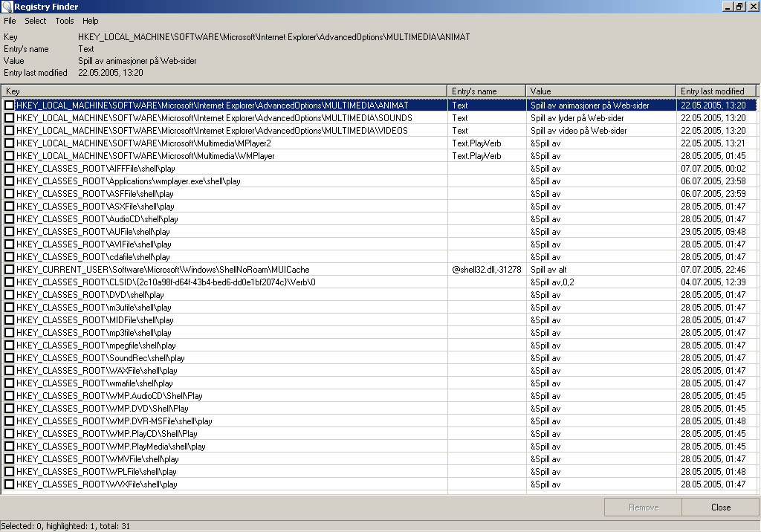The image size is (761, 532).
Task: Click the key text HKEY_CLASSES_ROOT\SoundRec\shell\play
Action: pos(100,357)
